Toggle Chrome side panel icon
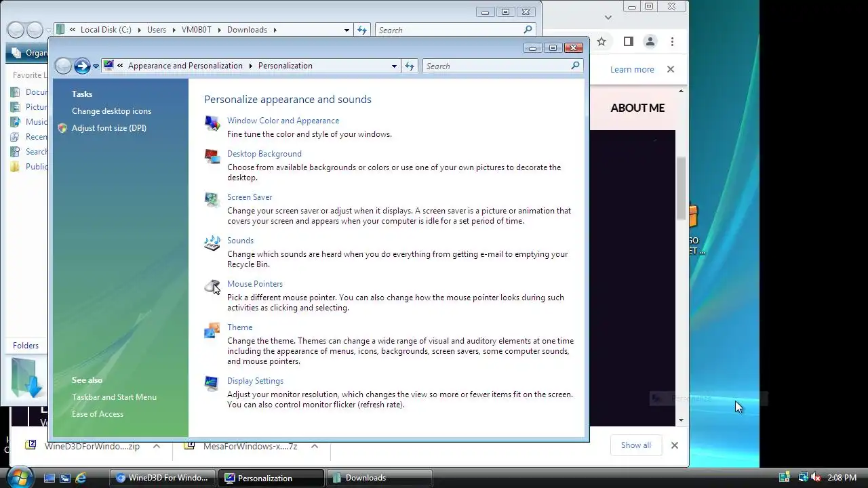The height and width of the screenshot is (488, 868). pos(628,41)
